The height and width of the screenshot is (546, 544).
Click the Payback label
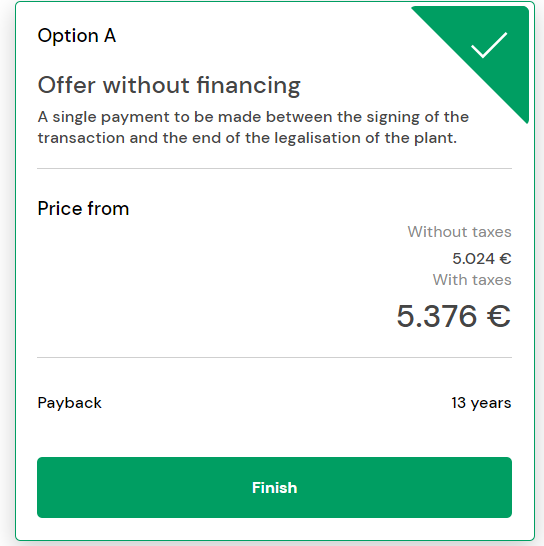coord(69,403)
